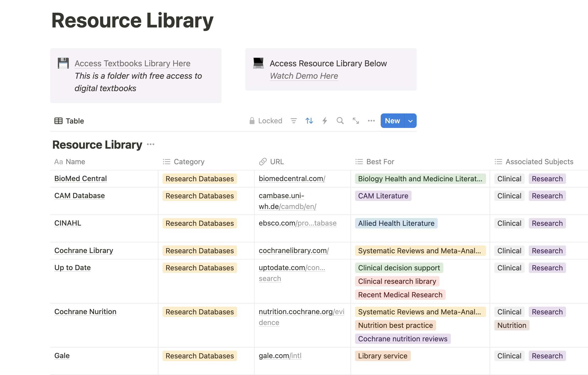Click the CAM Literature purple tag
The height and width of the screenshot is (375, 588).
coord(383,196)
